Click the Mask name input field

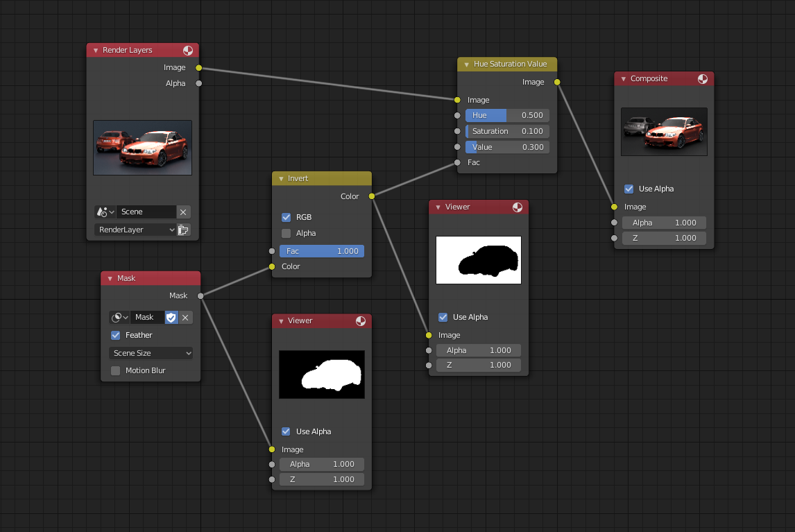[146, 317]
